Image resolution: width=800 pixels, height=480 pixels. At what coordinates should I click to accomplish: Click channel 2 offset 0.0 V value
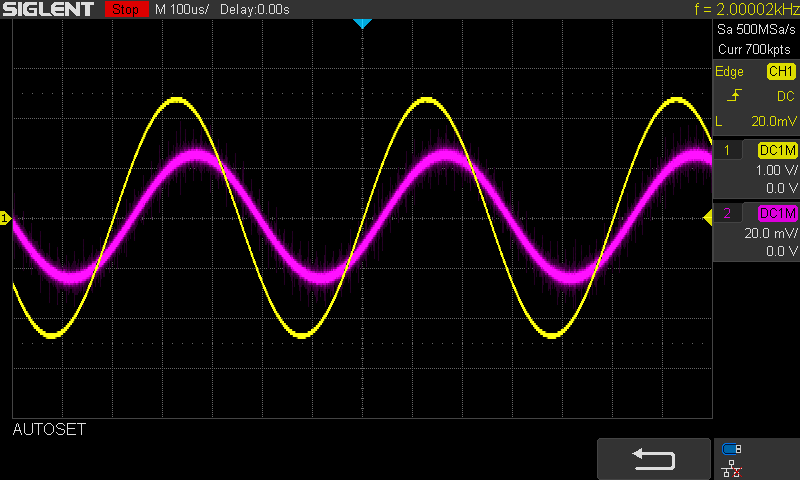tap(782, 251)
